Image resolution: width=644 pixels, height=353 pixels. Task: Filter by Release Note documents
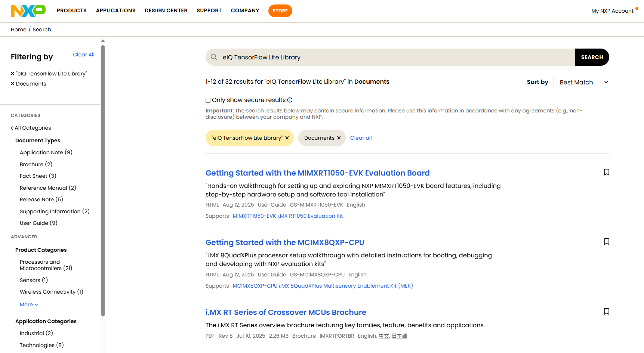(x=41, y=199)
